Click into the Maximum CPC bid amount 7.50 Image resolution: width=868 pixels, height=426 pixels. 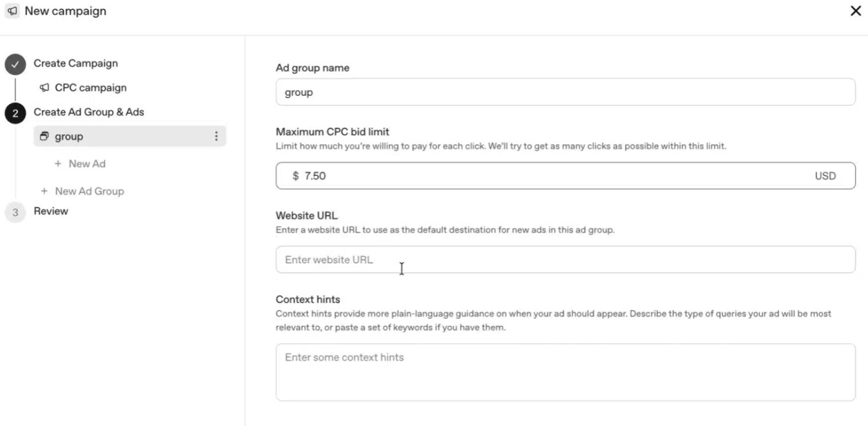pyautogui.click(x=315, y=176)
